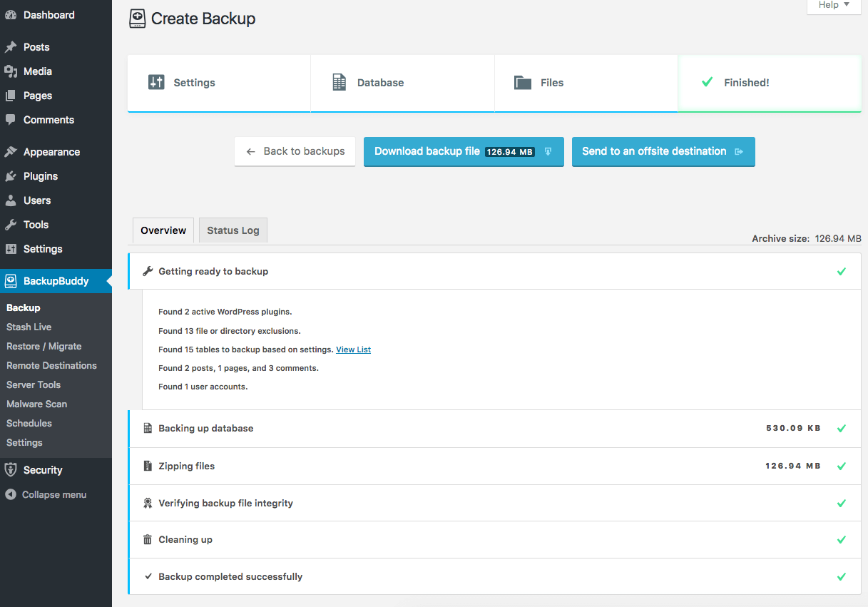868x607 pixels.
Task: Click the BackupBuddy menu icon
Action: click(x=11, y=281)
